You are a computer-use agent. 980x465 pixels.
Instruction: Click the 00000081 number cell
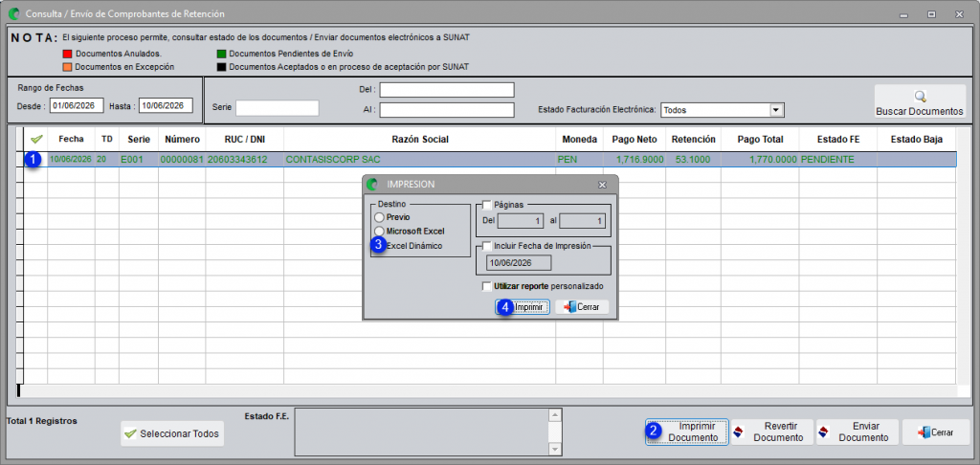182,160
